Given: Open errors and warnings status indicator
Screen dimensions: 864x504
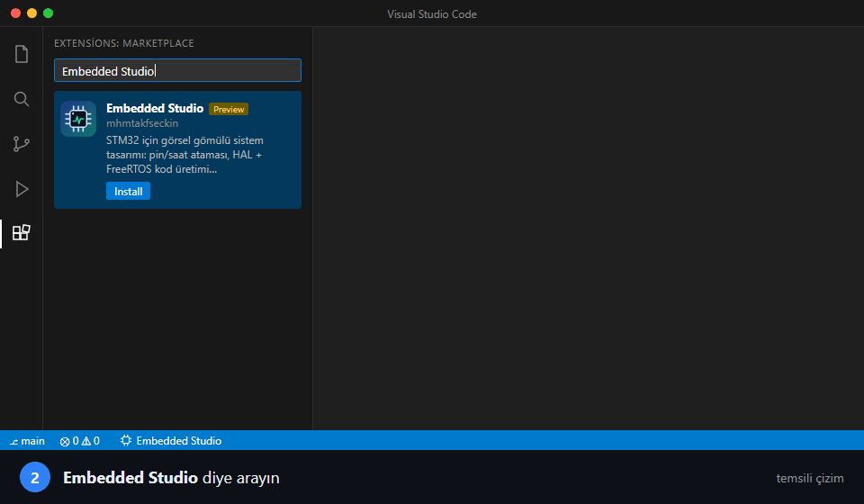Looking at the screenshot, I should click(80, 441).
